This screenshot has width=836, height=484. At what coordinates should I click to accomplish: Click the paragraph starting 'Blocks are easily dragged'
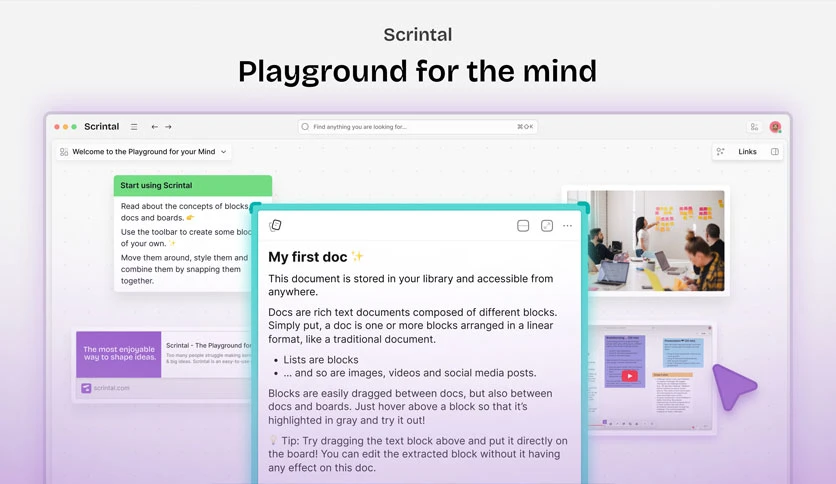[x=410, y=407]
